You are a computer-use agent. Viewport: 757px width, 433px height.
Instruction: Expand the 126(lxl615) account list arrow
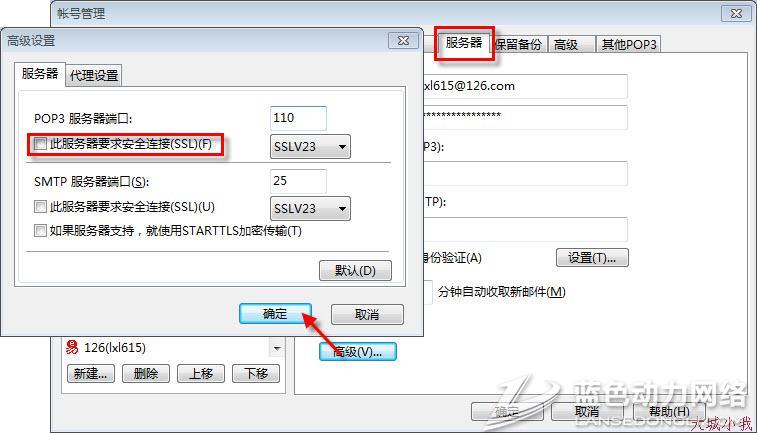coord(275,349)
